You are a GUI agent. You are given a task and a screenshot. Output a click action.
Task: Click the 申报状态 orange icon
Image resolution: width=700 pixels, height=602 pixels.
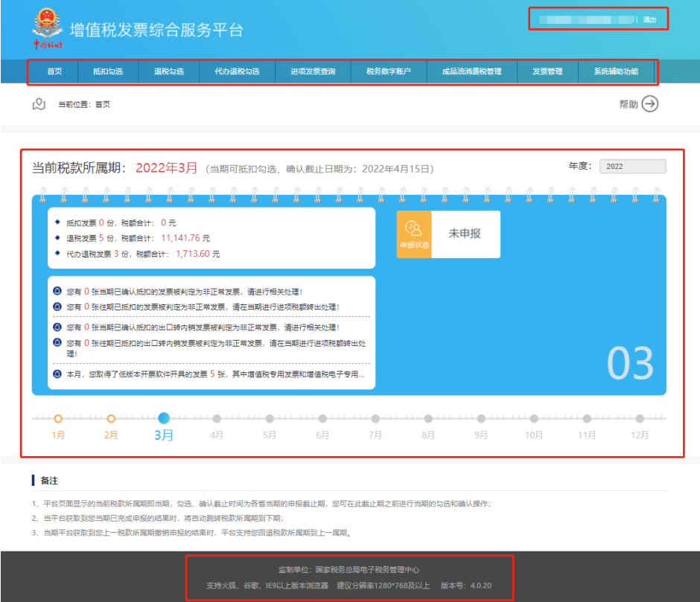414,234
